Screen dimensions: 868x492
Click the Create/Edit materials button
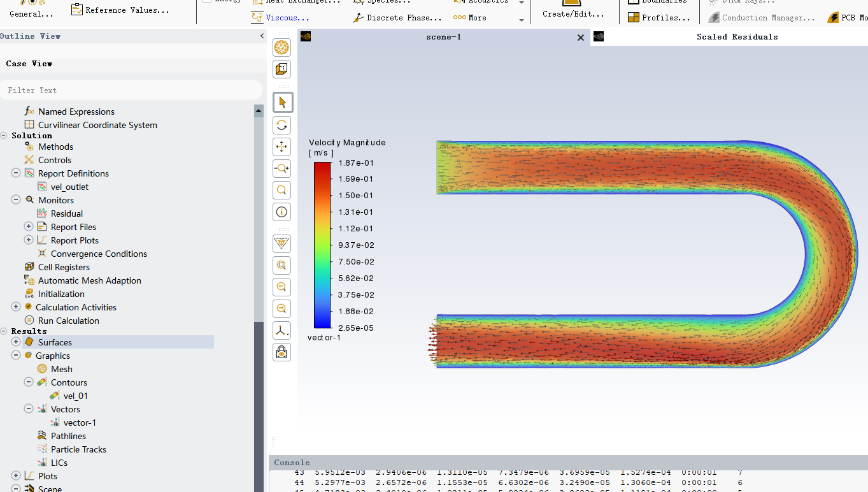(573, 10)
